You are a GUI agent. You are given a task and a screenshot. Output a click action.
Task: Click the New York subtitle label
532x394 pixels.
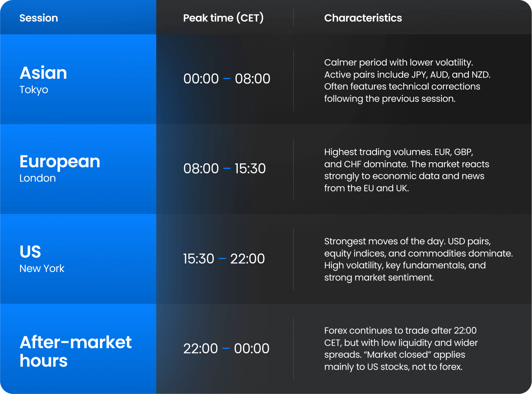(x=42, y=268)
